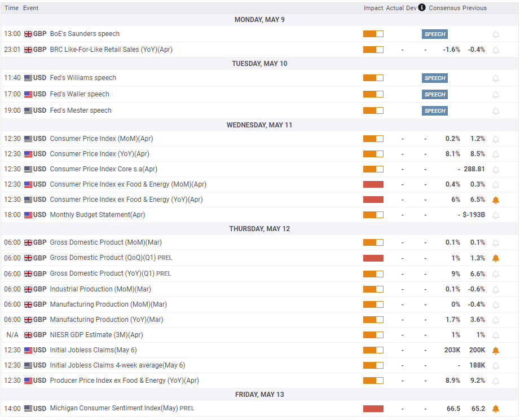Click UK flag on BoE's Saunders speech row
This screenshot has width=520, height=420.
tap(28, 34)
